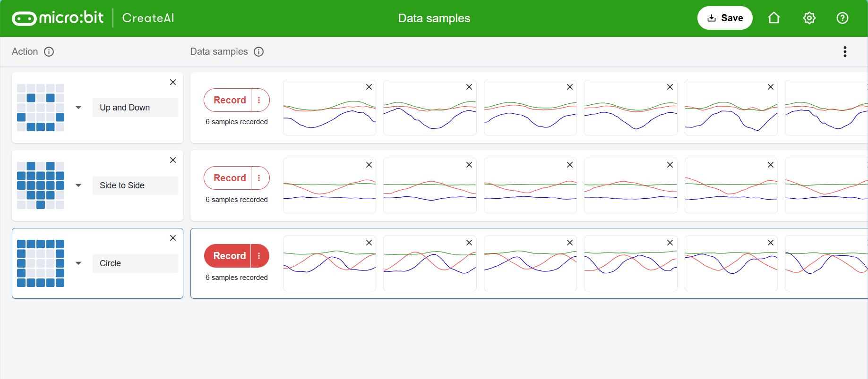Image resolution: width=868 pixels, height=379 pixels.
Task: Remove first Side to Side data sample
Action: click(369, 165)
